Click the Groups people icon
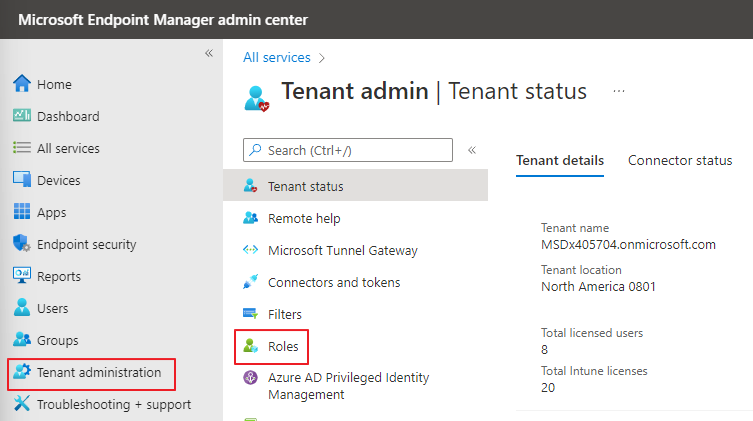753x421 pixels. [22, 339]
